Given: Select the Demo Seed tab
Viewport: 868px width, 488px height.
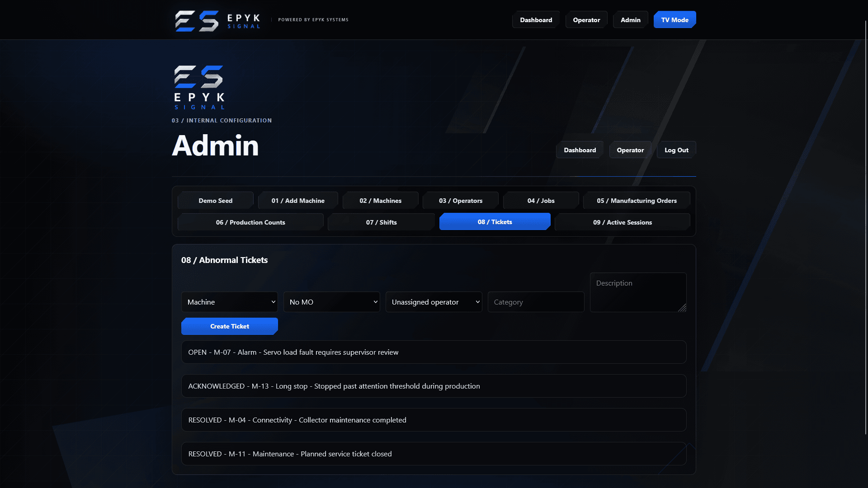Looking at the screenshot, I should pos(216,201).
